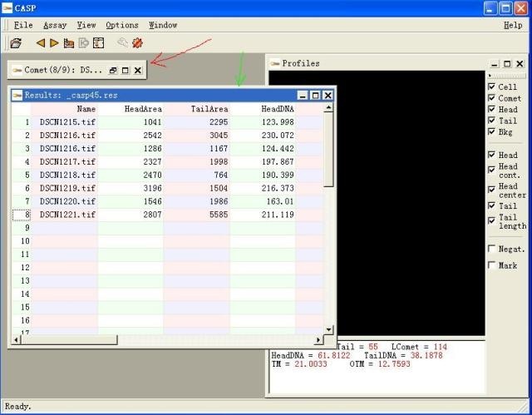Toggle the Comet checkbox
Screen dimensions: 532x415
(x=492, y=98)
